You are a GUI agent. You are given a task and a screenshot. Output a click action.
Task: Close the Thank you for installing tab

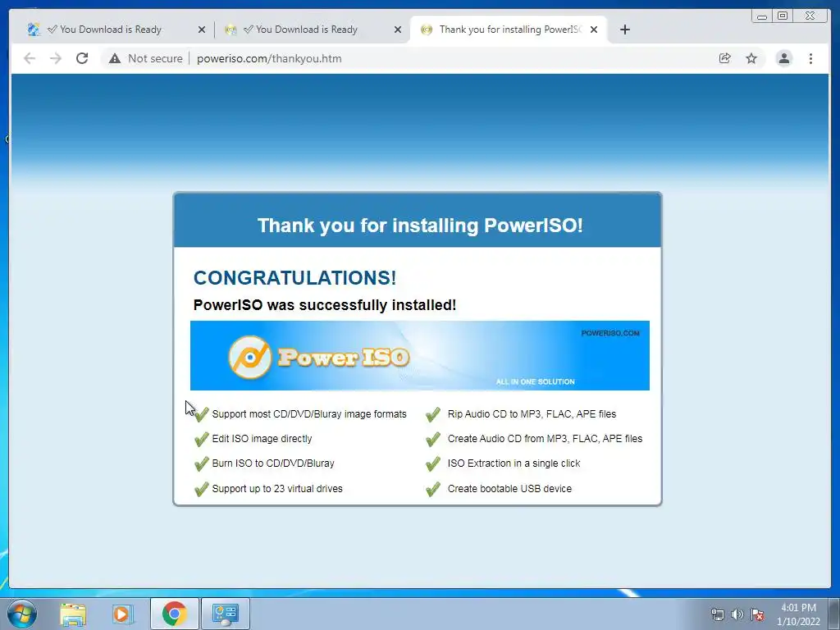coord(594,30)
